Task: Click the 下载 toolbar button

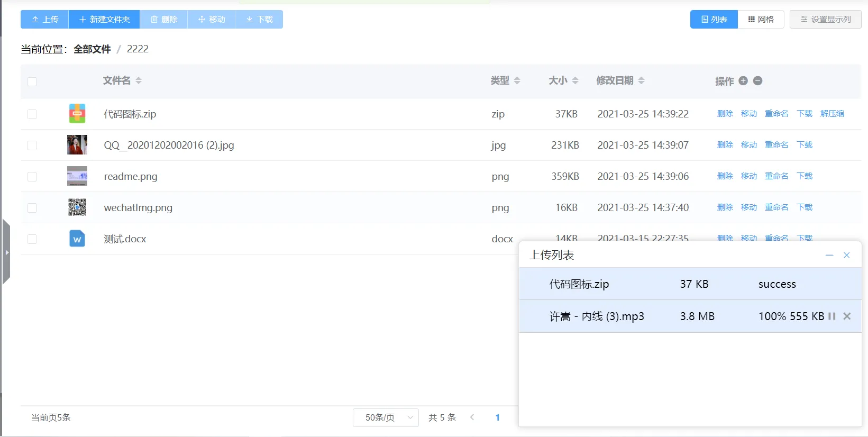Action: pos(259,19)
